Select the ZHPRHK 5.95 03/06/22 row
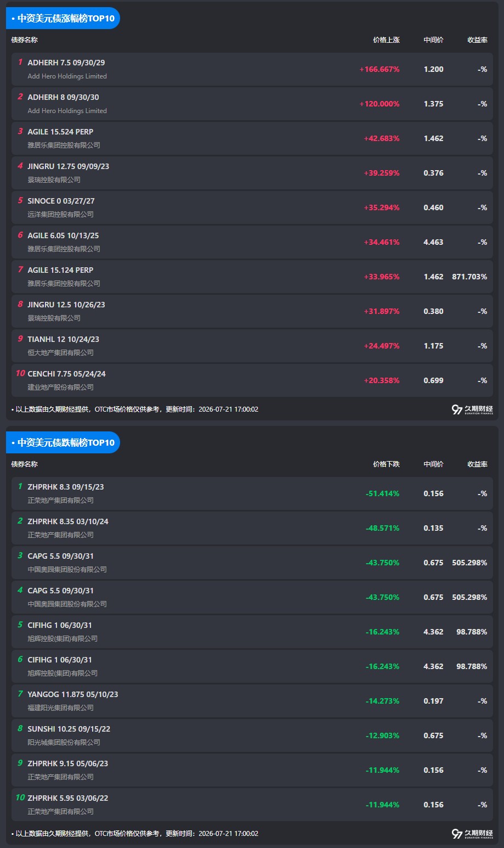The width and height of the screenshot is (504, 848). (252, 805)
